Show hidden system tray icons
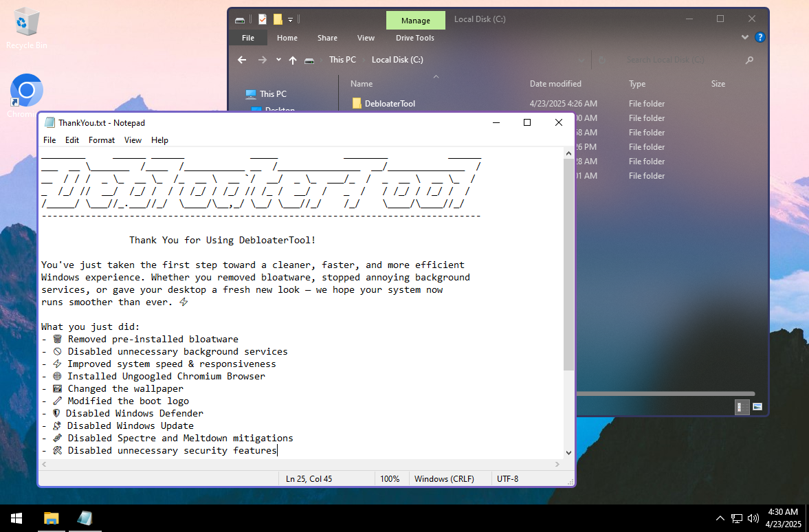 point(720,518)
